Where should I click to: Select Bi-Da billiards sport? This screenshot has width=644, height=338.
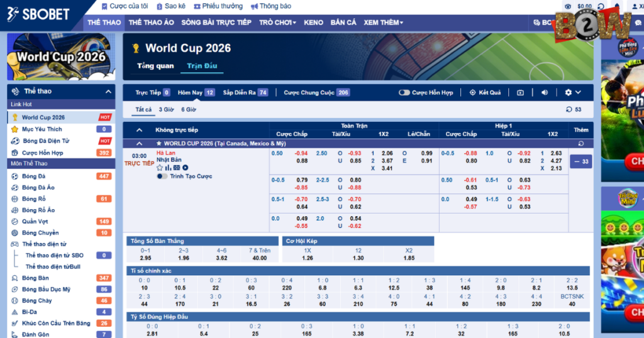coord(29,312)
